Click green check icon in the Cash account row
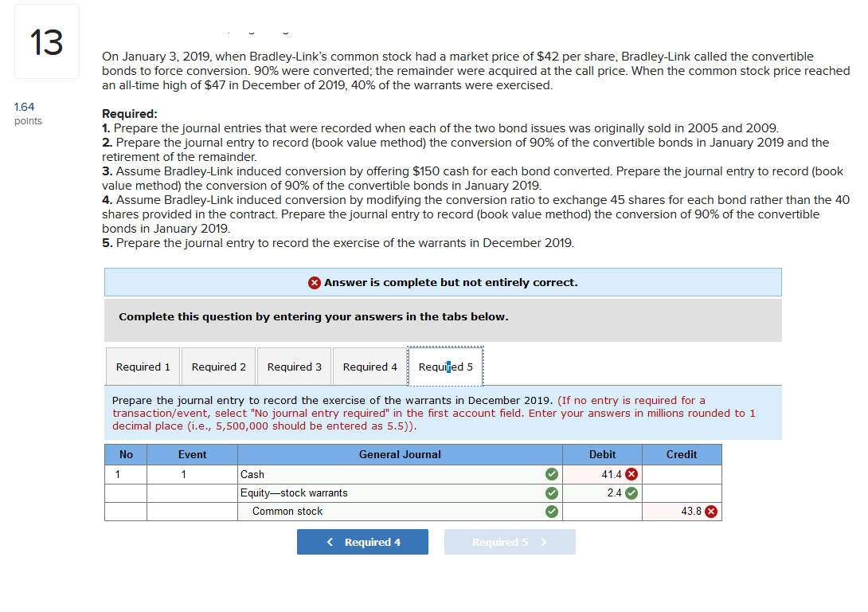868x612 pixels. 551,474
